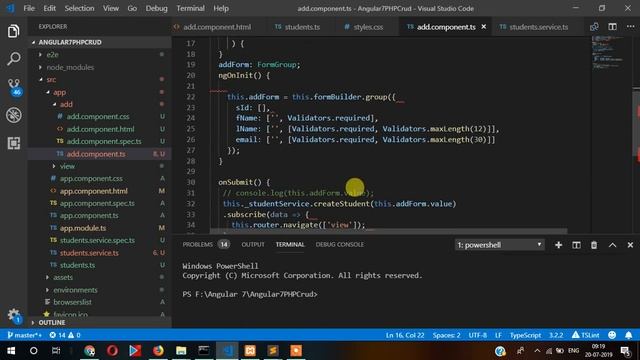Click the editor horizontal scrollbar
Screen dimensions: 640x360
point(389,231)
